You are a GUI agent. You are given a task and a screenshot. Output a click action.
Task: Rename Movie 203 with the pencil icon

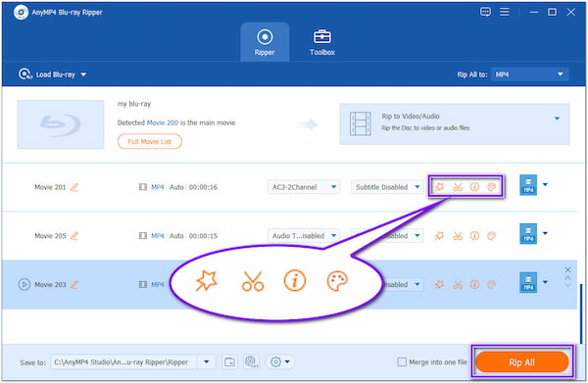point(74,285)
